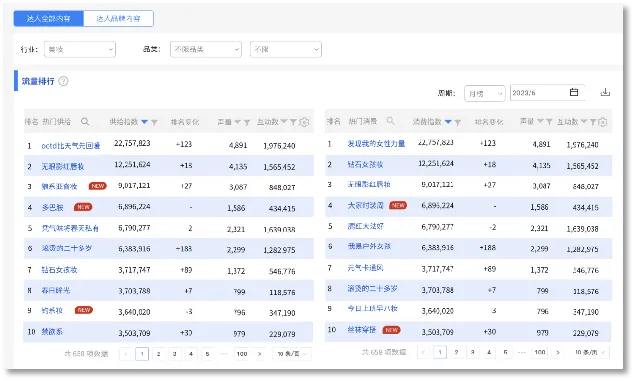Viewport: 635px width, 381px height.
Task: Go to page 2 of the 热门供给 table
Action: 158,354
